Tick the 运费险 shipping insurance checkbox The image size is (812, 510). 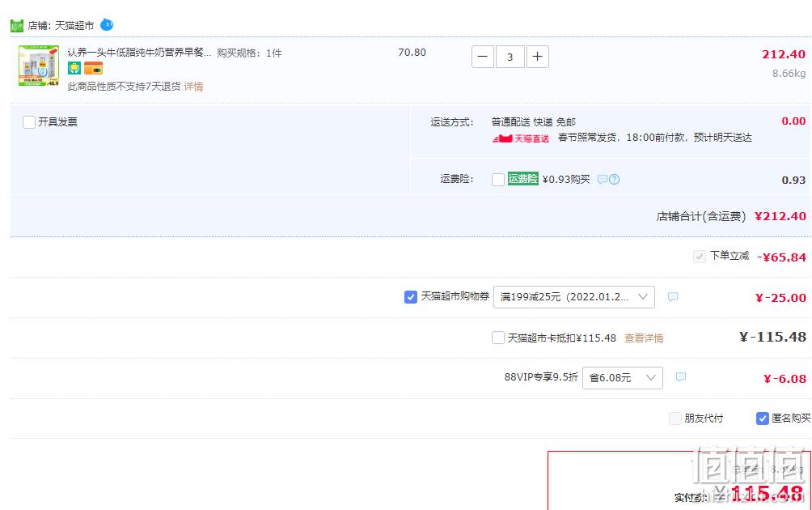[497, 180]
